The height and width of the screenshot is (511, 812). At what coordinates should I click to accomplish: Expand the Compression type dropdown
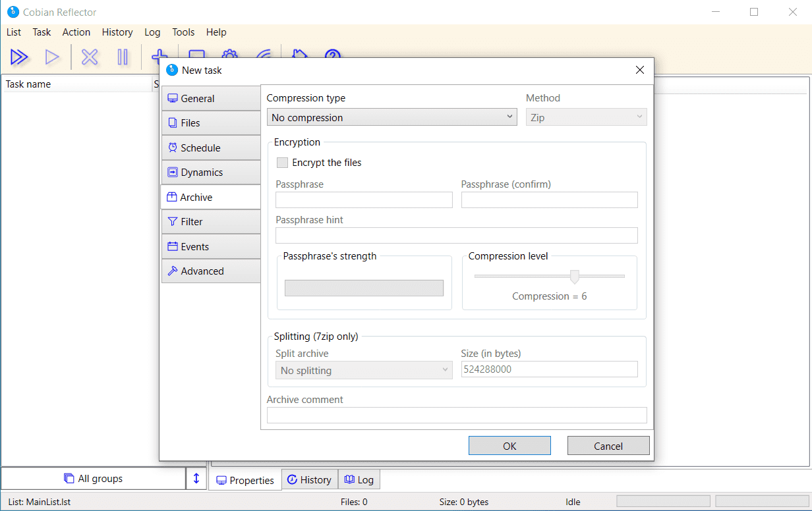[x=391, y=117]
